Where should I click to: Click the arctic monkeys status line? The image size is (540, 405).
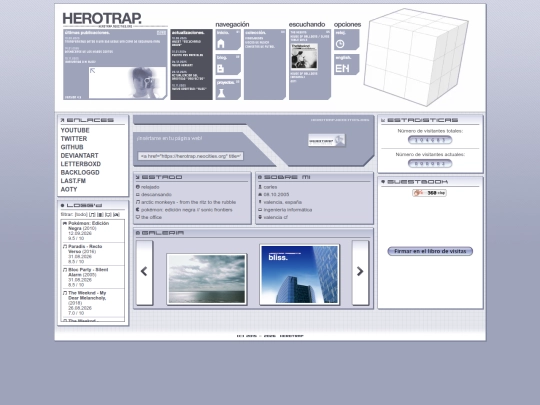tap(186, 202)
